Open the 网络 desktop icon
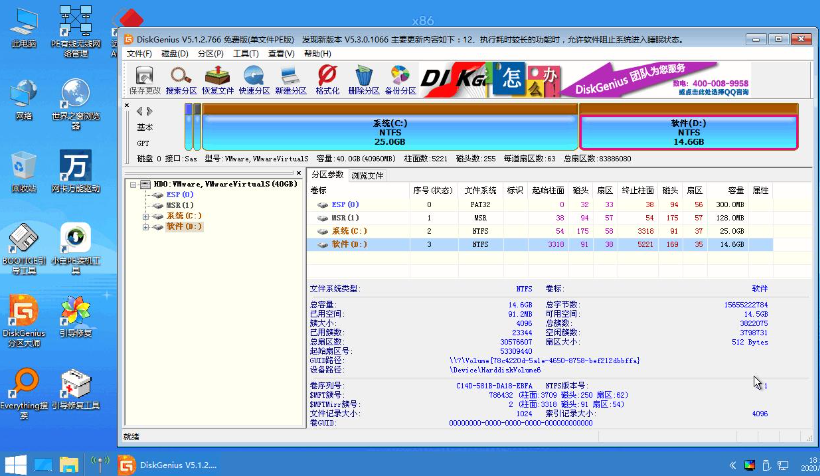 [24, 100]
